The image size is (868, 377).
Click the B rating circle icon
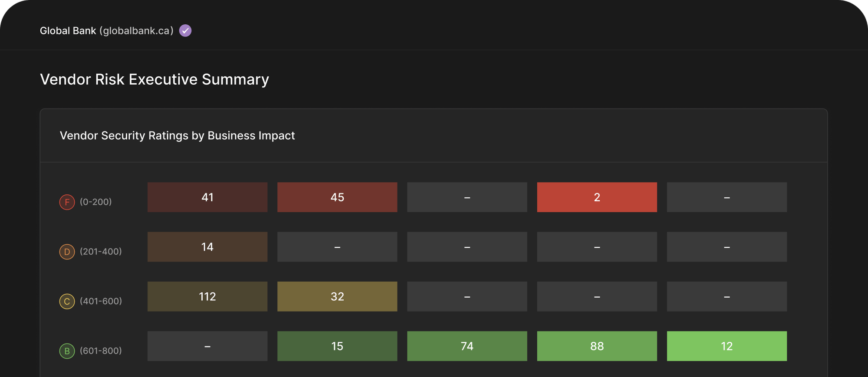tap(67, 351)
